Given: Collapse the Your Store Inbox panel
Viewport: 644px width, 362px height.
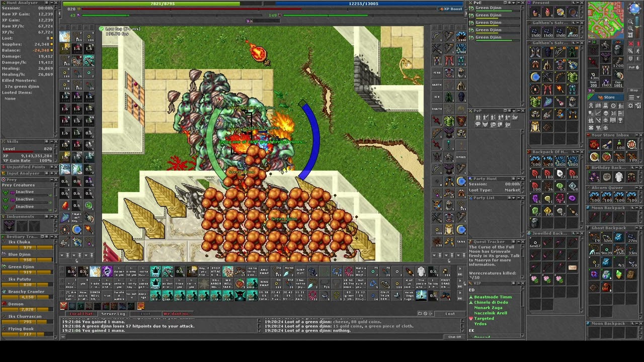Looking at the screenshot, I should (x=637, y=135).
